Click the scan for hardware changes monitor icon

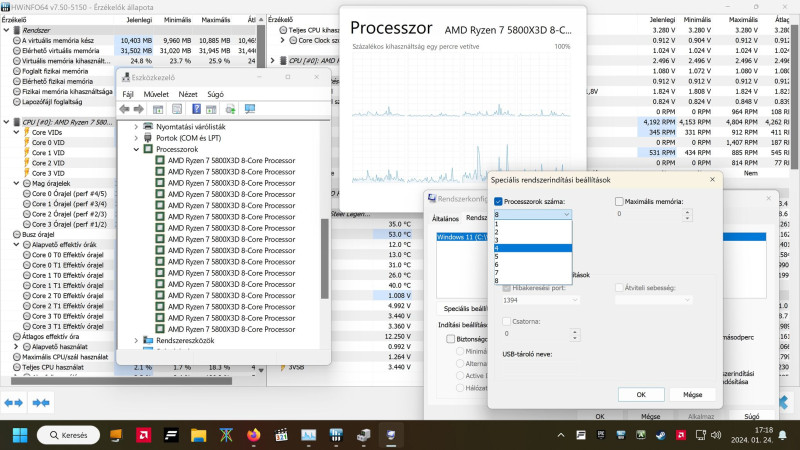[249, 109]
